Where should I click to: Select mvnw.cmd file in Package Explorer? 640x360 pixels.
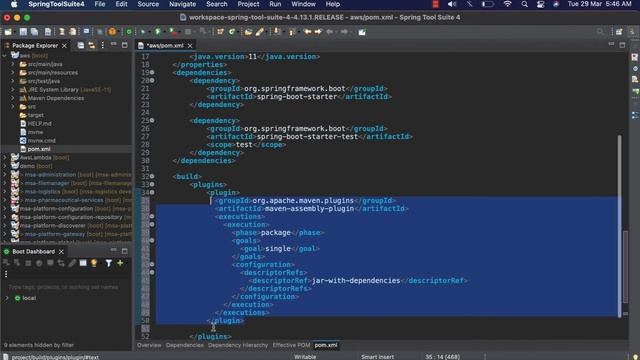click(x=41, y=140)
